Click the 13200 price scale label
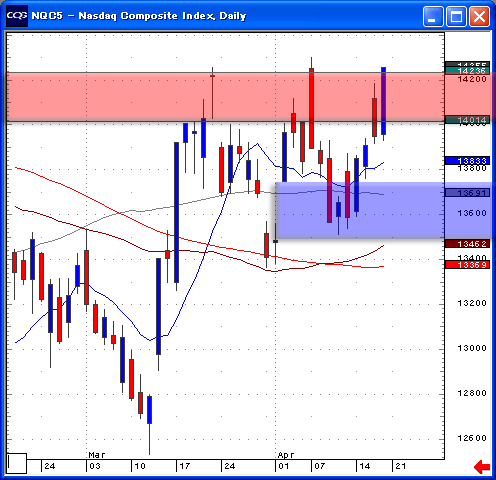496x480 pixels. 472,303
